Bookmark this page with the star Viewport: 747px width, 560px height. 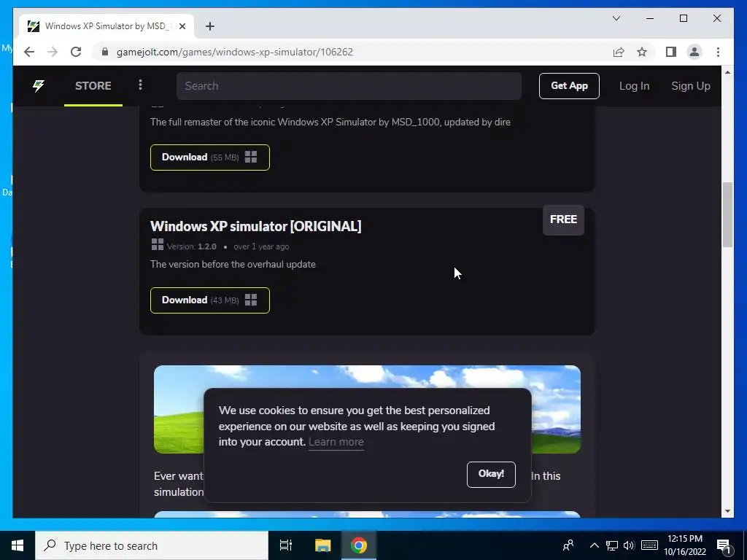click(642, 52)
